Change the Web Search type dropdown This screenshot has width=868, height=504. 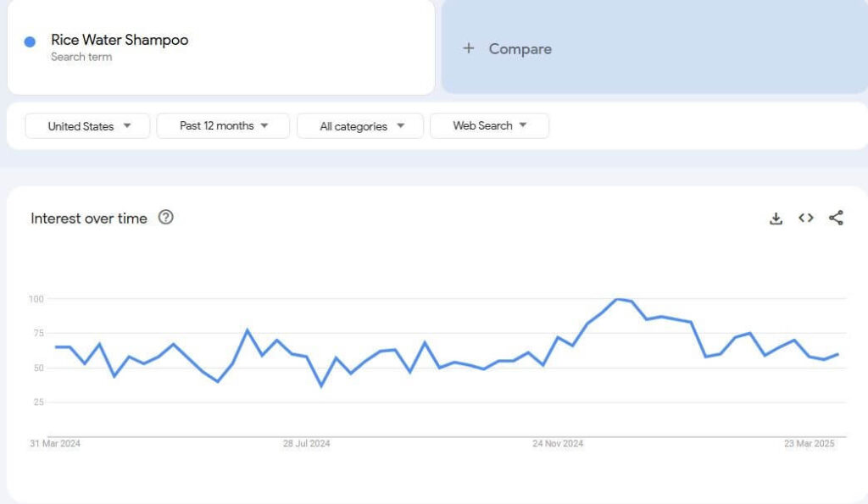point(489,126)
